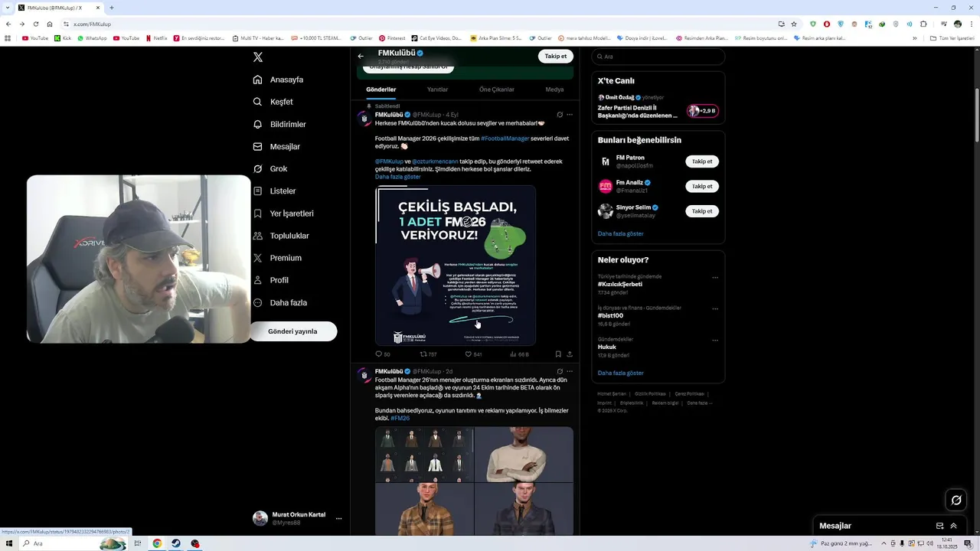Open more options on pinned post
The height and width of the screenshot is (551, 980).
[570, 115]
